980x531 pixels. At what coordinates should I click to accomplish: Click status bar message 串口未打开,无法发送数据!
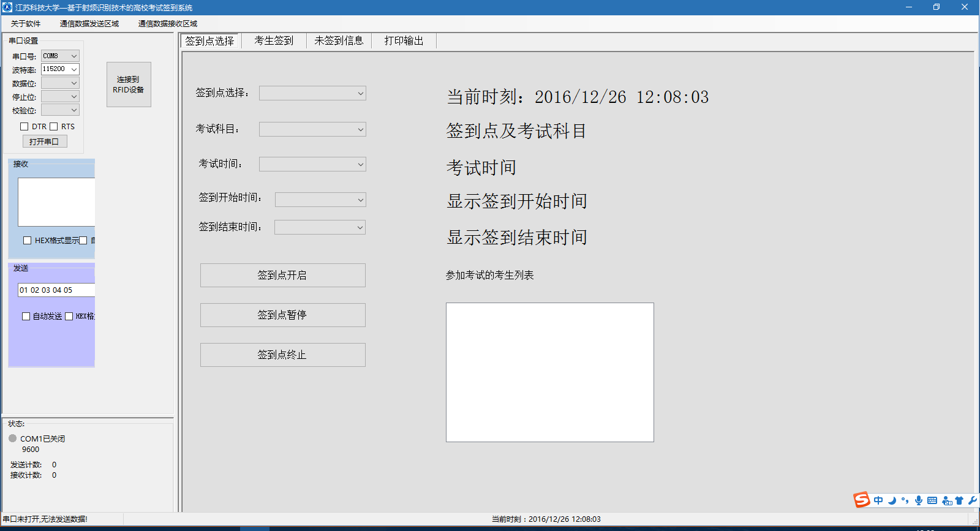tap(45, 519)
